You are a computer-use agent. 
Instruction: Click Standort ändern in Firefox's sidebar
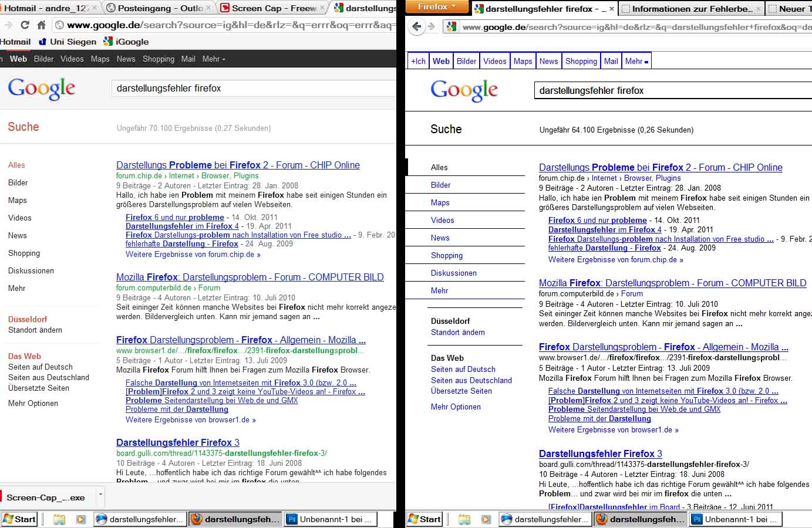pyautogui.click(x=458, y=332)
